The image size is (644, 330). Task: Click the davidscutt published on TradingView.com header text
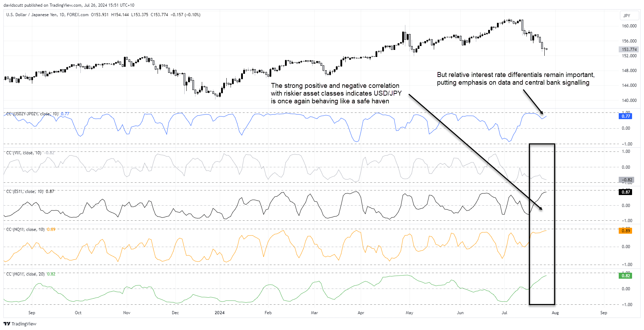point(69,5)
